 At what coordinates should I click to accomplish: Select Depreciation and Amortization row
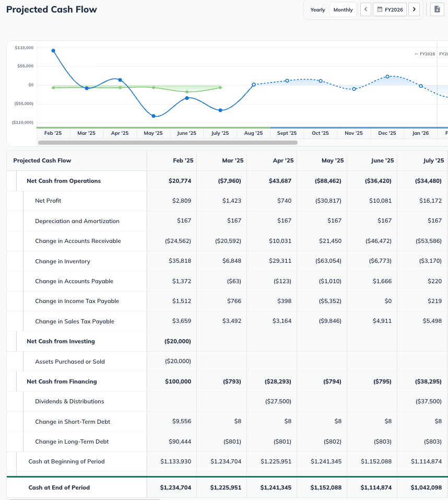point(77,221)
